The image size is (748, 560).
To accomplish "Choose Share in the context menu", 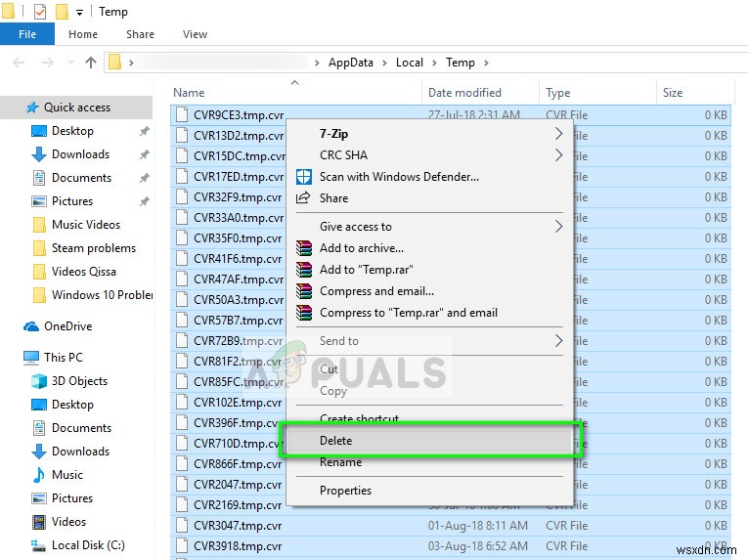I will click(x=429, y=198).
